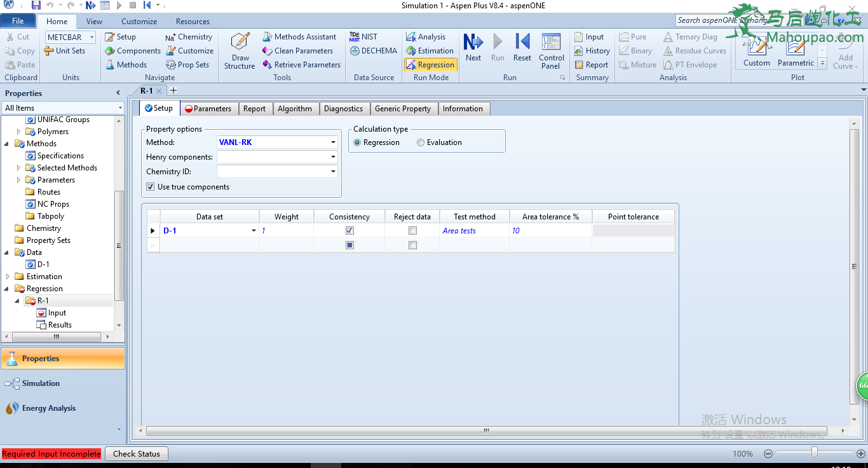Image resolution: width=868 pixels, height=468 pixels.
Task: Click the Search aspenONE Exchange field
Action: tap(737, 20)
